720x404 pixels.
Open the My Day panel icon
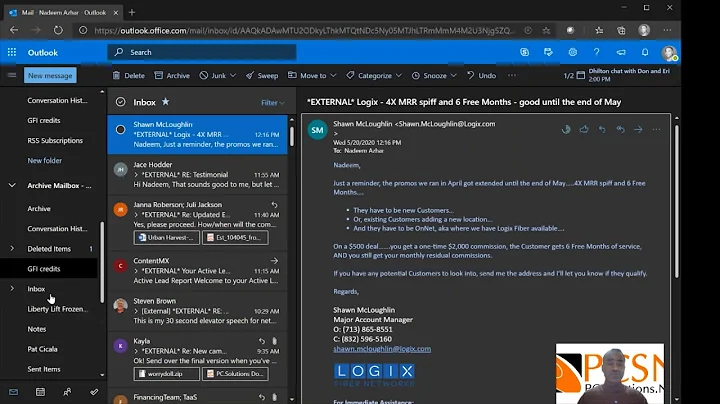tap(548, 52)
